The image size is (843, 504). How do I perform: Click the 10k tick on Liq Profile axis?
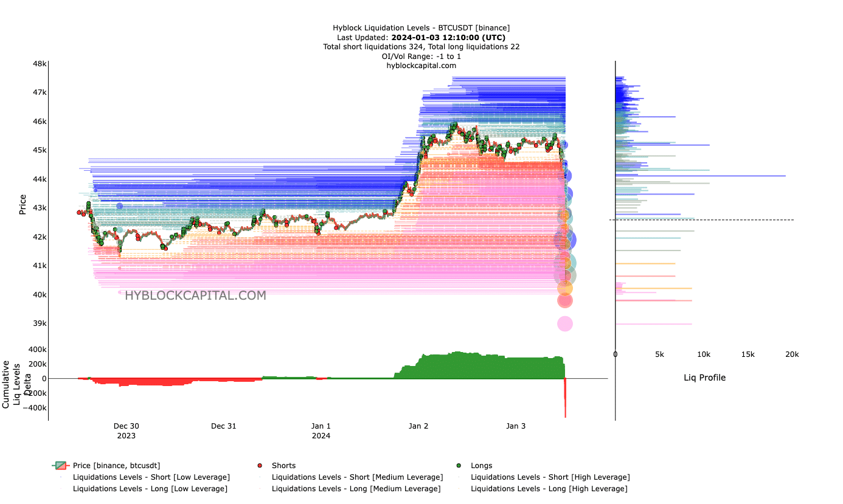[x=704, y=354]
